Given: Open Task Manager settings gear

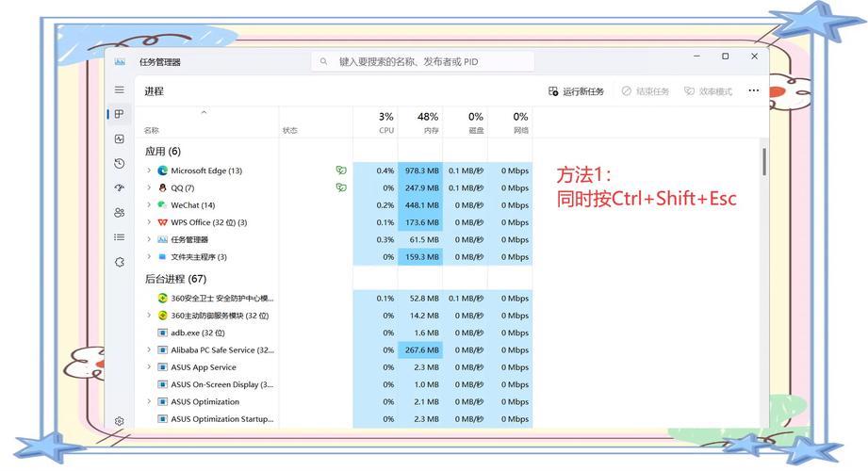Looking at the screenshot, I should pos(120,421).
